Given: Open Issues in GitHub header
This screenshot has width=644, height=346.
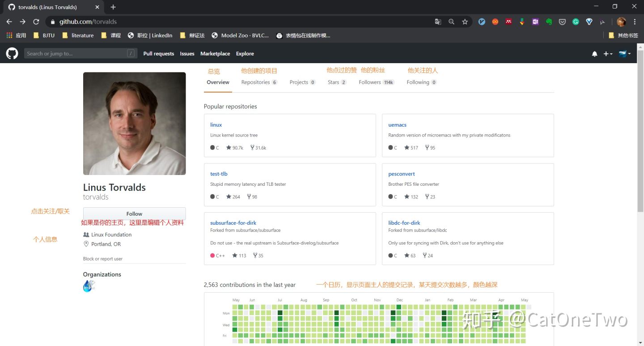Looking at the screenshot, I should click(x=187, y=54).
